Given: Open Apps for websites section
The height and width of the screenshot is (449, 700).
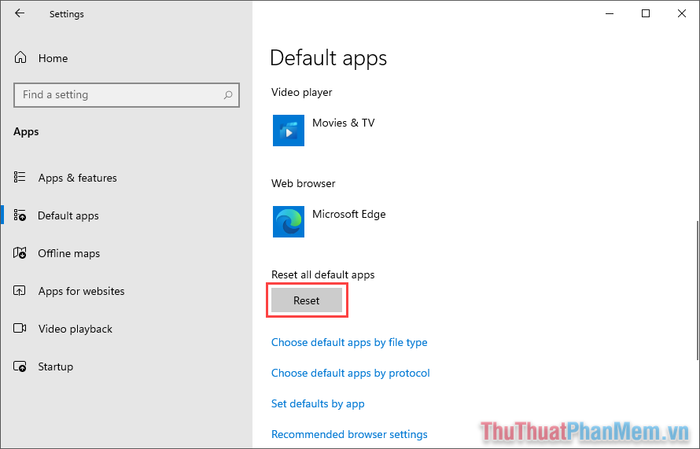Looking at the screenshot, I should (x=81, y=291).
